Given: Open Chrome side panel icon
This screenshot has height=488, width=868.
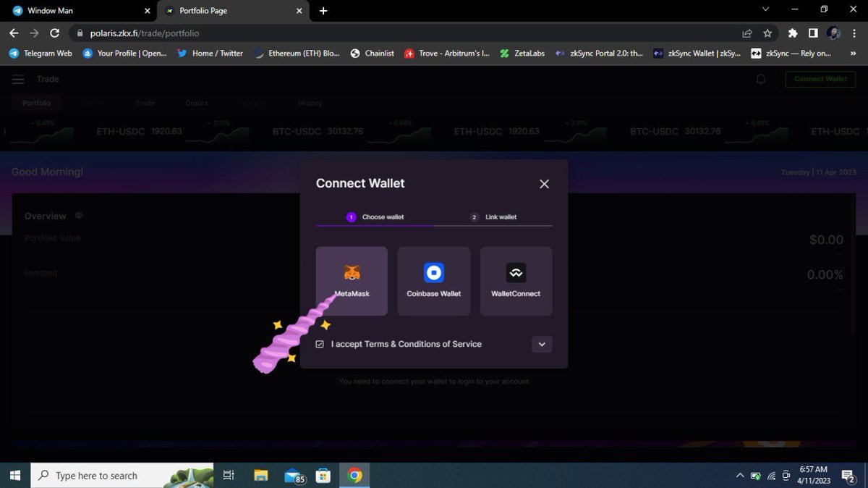Looking at the screenshot, I should point(813,33).
